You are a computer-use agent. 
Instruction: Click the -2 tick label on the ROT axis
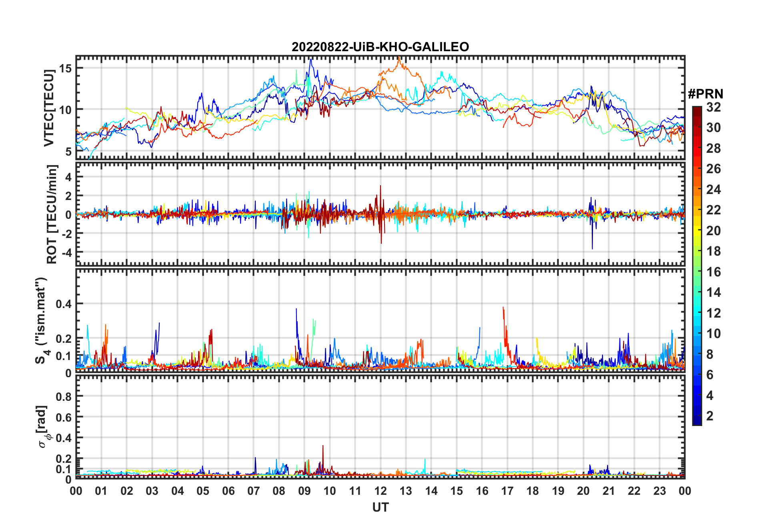67,234
